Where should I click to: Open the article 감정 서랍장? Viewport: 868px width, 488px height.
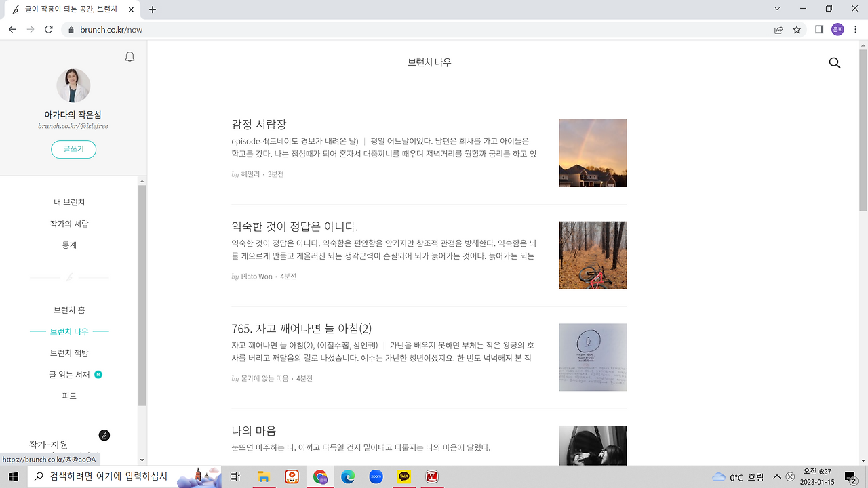pos(259,125)
